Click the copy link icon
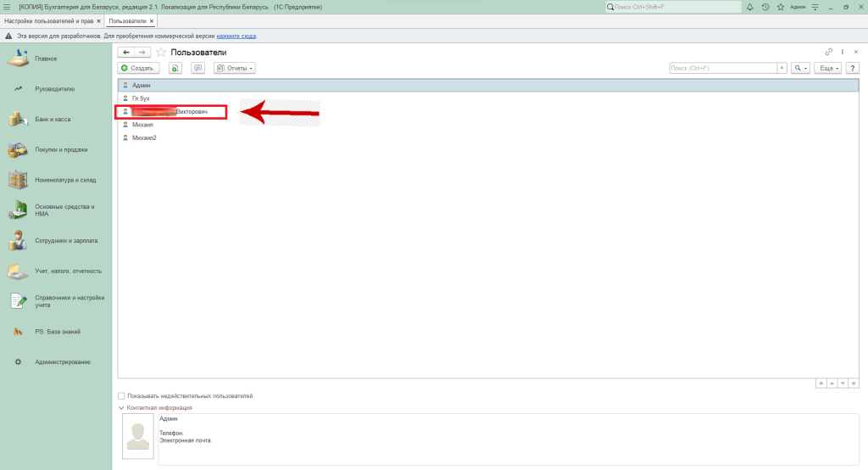Image resolution: width=868 pixels, height=470 pixels. 829,53
